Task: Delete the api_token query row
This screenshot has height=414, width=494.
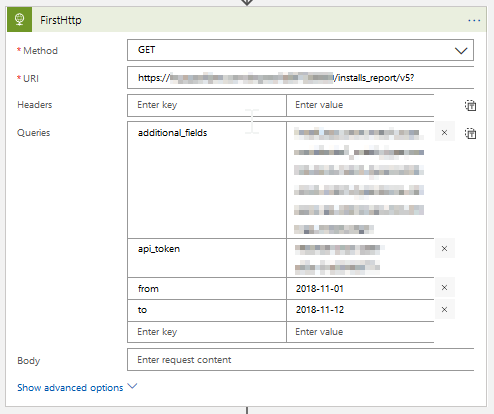Action: pyautogui.click(x=444, y=248)
